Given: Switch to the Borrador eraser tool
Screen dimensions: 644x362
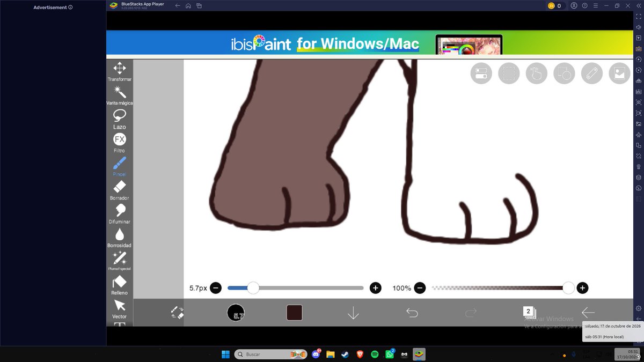Looking at the screenshot, I should click(x=119, y=190).
